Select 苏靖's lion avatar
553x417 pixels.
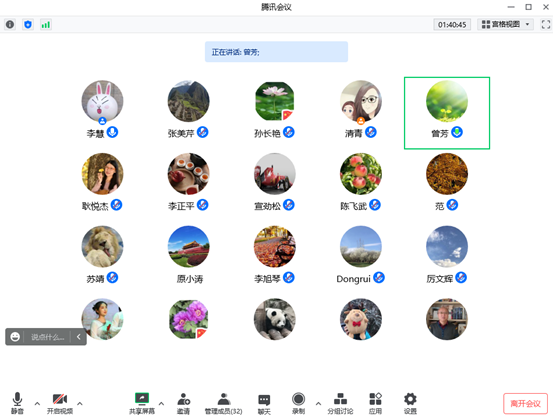102,247
